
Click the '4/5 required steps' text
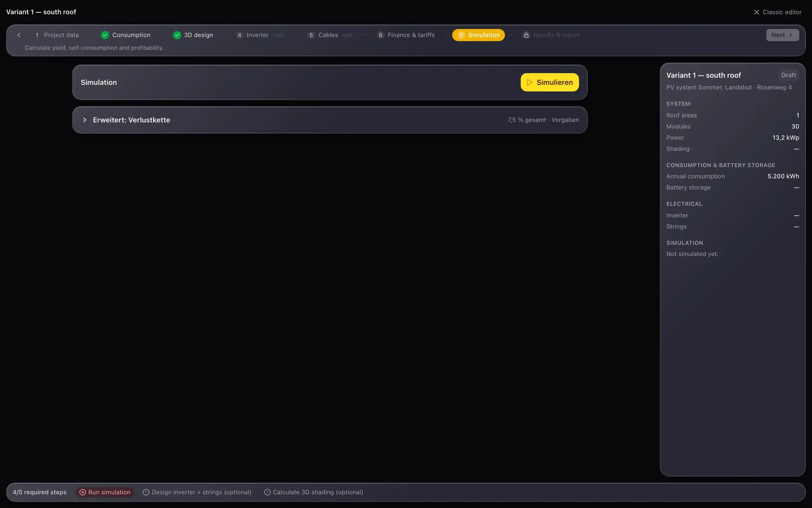40,492
